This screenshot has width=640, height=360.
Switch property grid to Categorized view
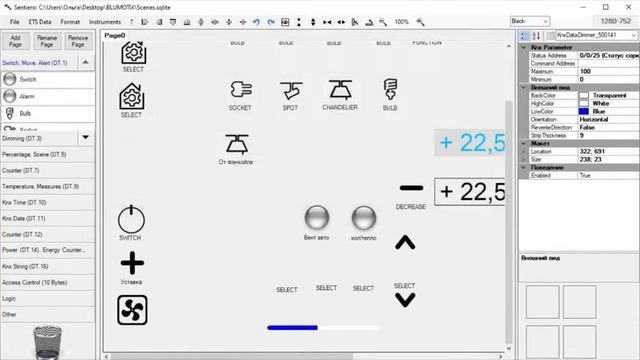(x=524, y=36)
